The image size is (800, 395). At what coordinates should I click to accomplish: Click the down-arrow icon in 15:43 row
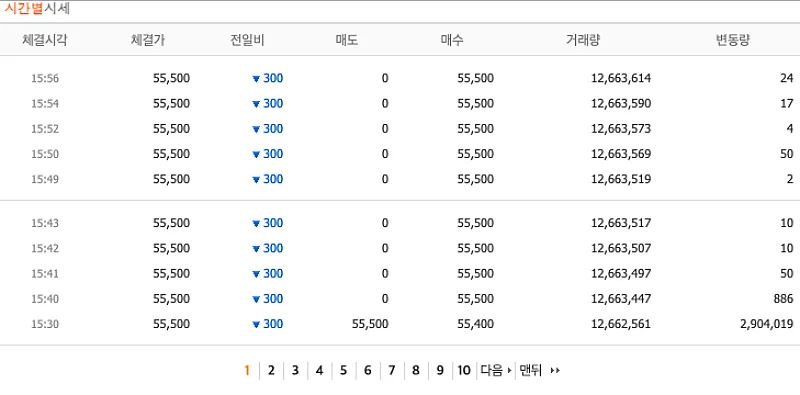pos(256,224)
